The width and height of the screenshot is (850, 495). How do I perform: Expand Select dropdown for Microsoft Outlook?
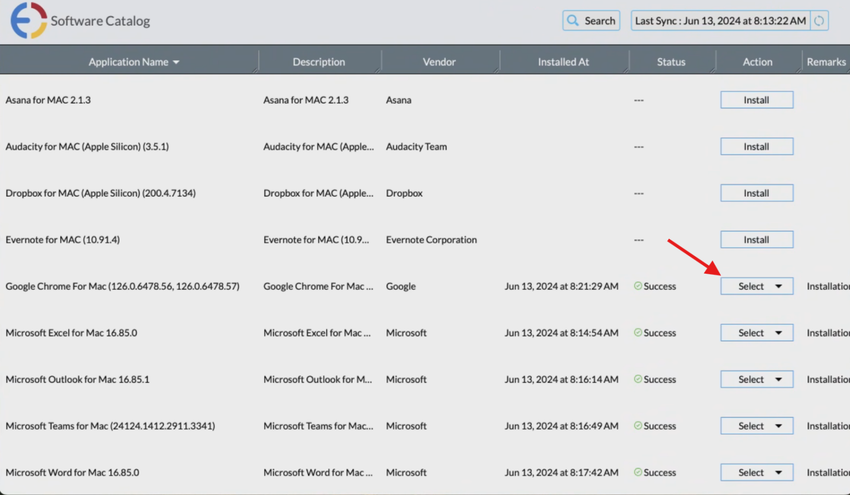[x=757, y=380]
